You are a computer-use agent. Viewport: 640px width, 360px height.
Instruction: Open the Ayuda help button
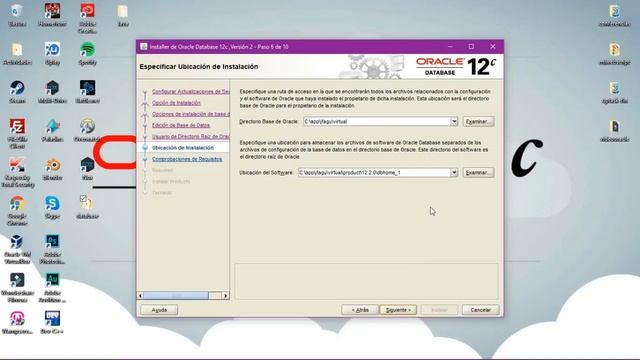point(159,310)
